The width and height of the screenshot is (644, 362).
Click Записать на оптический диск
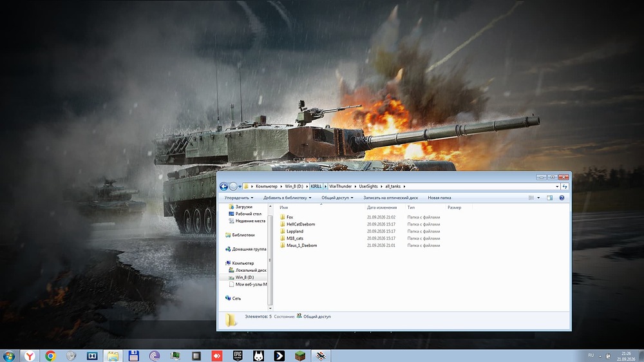[391, 198]
